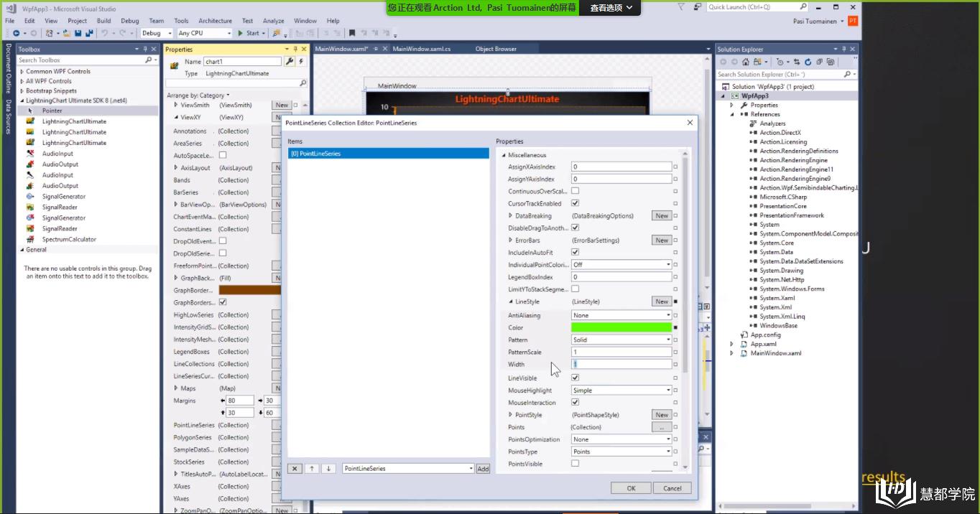Open the Tools menu

[x=181, y=21]
